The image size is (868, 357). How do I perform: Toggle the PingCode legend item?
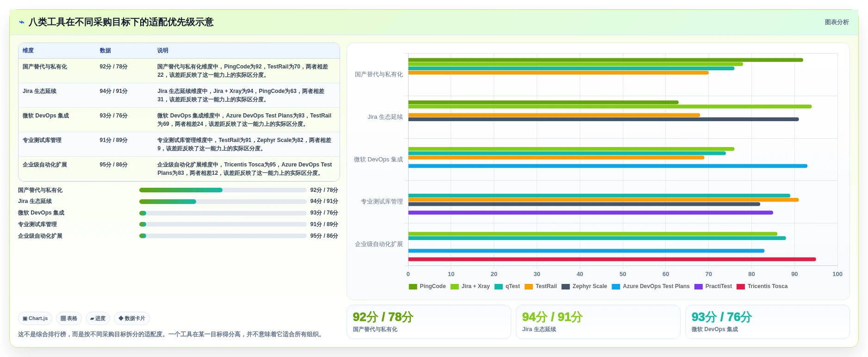coord(427,286)
